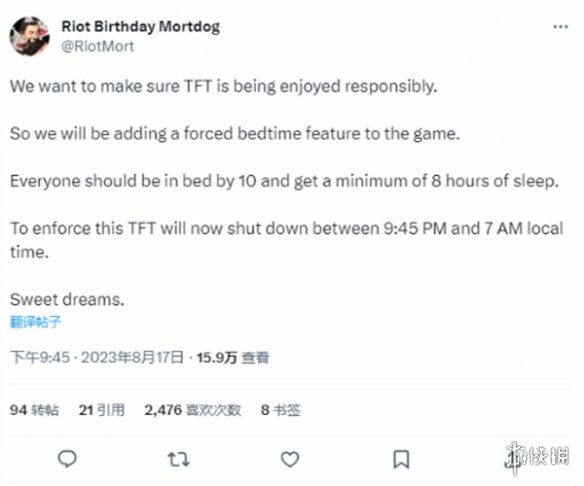Image resolution: width=584 pixels, height=486 pixels.
Task: Show the 21 引用 quotes list
Action: coord(102,410)
